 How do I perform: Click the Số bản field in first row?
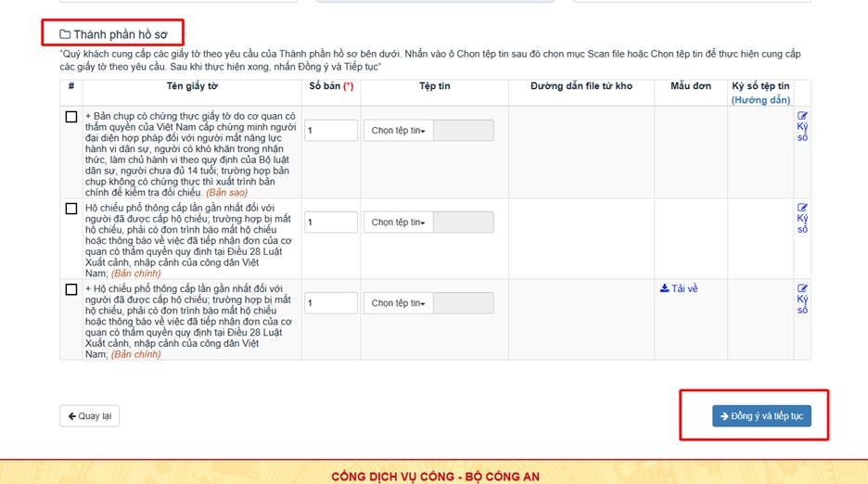[x=331, y=131]
